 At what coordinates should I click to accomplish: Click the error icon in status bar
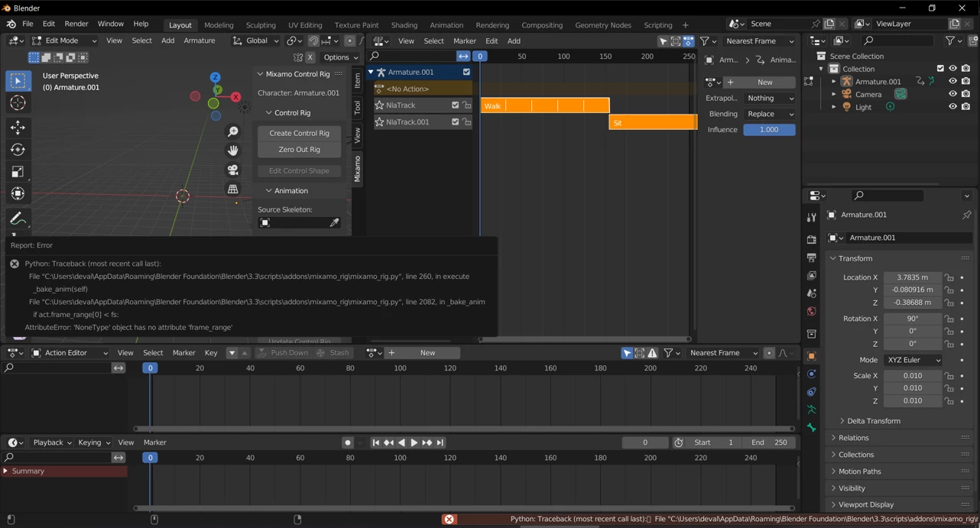tap(449, 520)
